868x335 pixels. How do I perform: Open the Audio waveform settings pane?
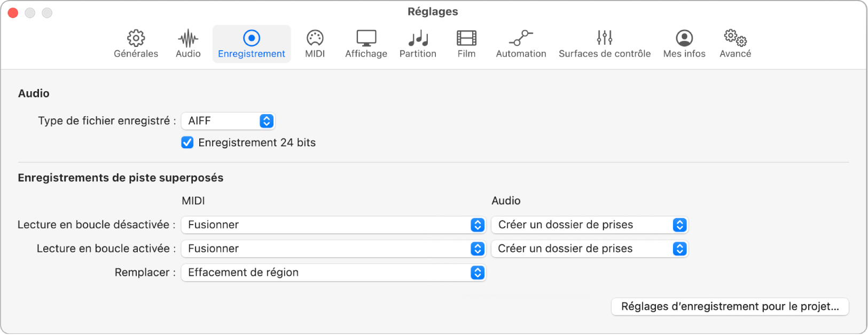point(188,44)
